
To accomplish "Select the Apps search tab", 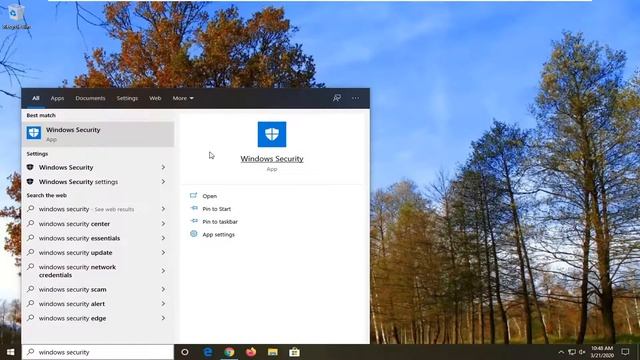I will click(57, 98).
